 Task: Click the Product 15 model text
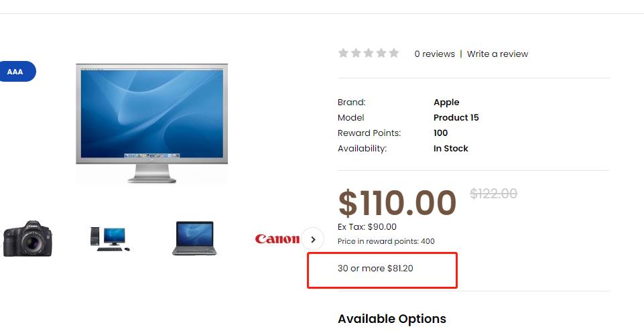click(456, 117)
